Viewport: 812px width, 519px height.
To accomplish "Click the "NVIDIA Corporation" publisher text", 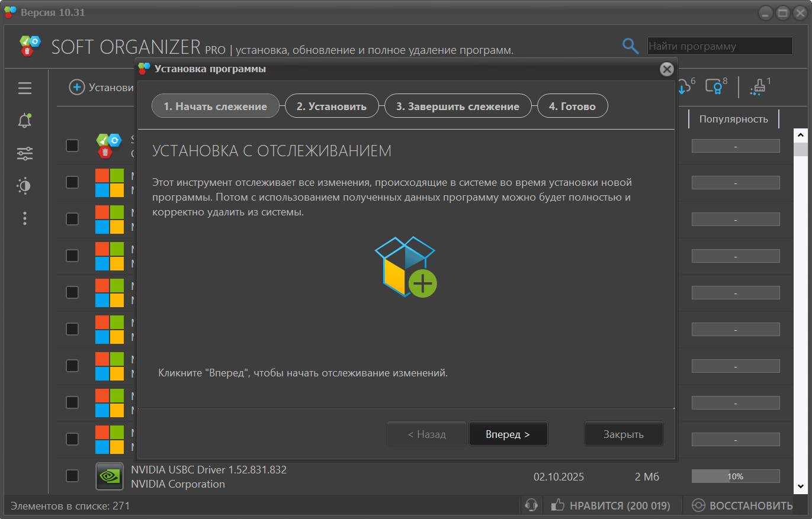I will point(178,484).
